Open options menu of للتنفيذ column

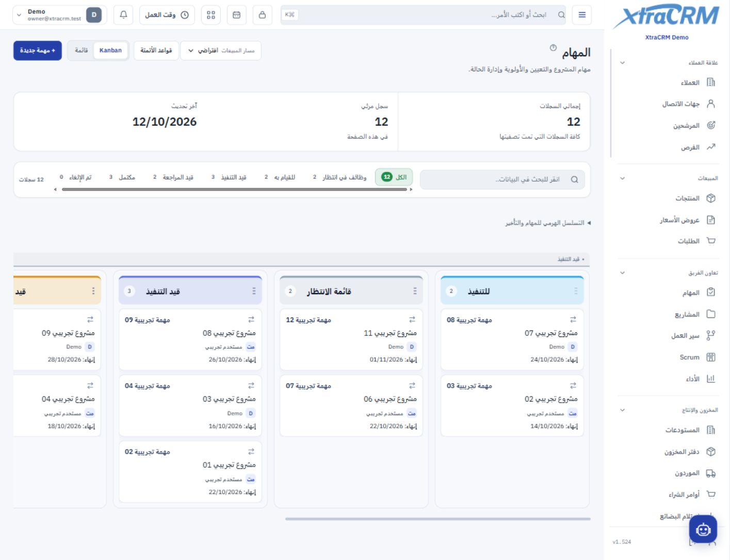tap(576, 291)
